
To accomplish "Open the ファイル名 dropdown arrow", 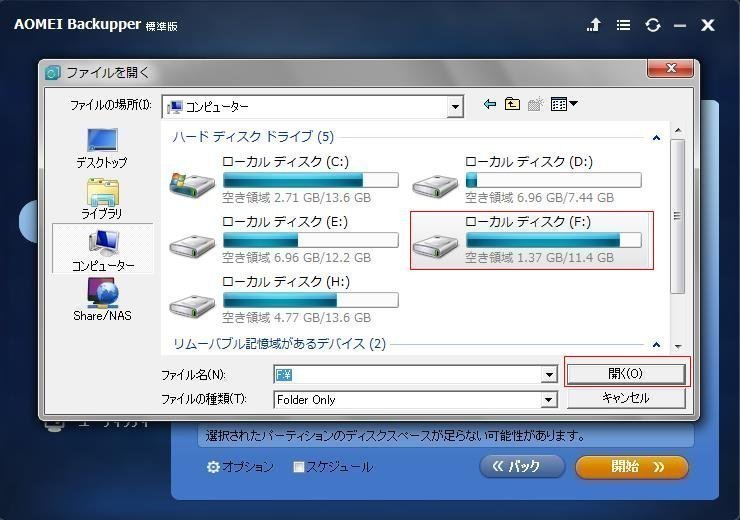I will 548,375.
